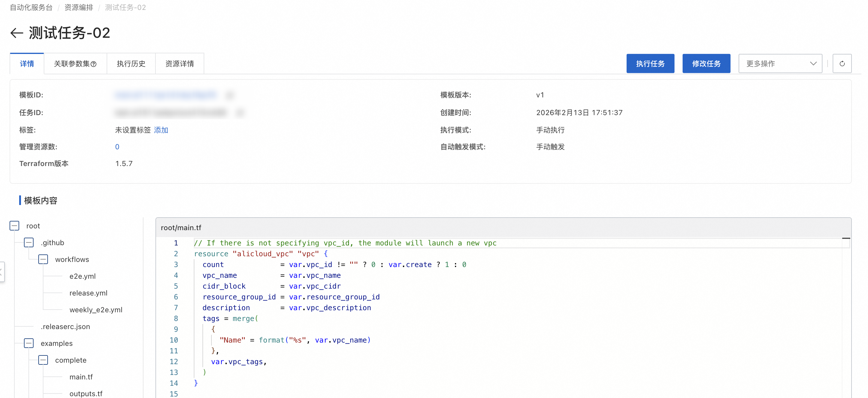Switch to the 关联参数集 tab
This screenshot has width=868, height=398.
(x=75, y=64)
